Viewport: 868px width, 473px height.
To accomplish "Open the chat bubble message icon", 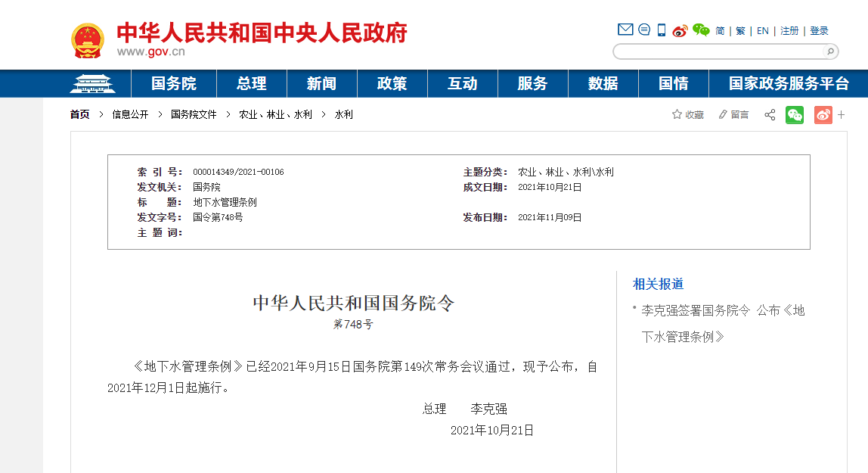I will point(644,30).
